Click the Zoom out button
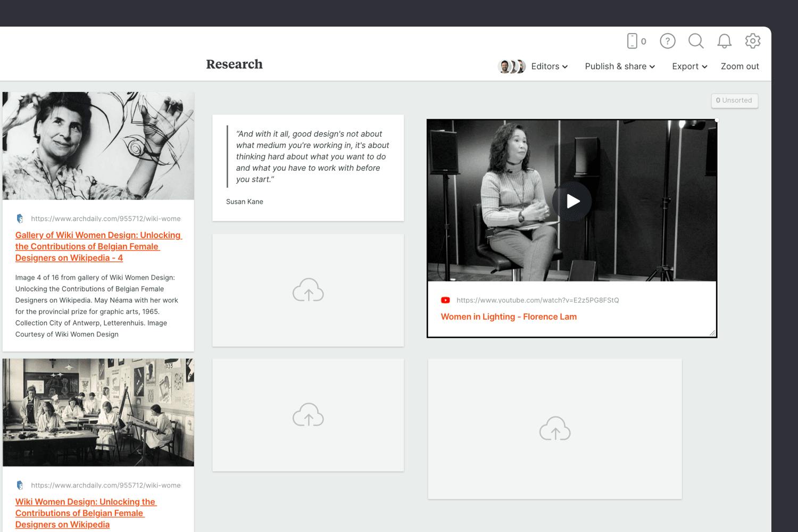The width and height of the screenshot is (798, 532). click(739, 66)
